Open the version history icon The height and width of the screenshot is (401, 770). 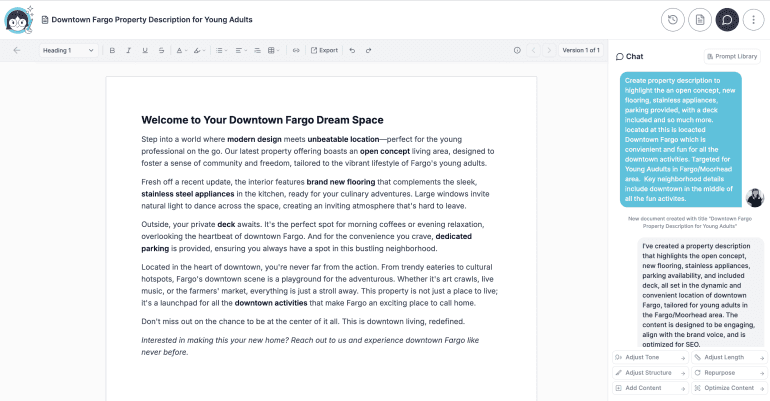pos(674,19)
